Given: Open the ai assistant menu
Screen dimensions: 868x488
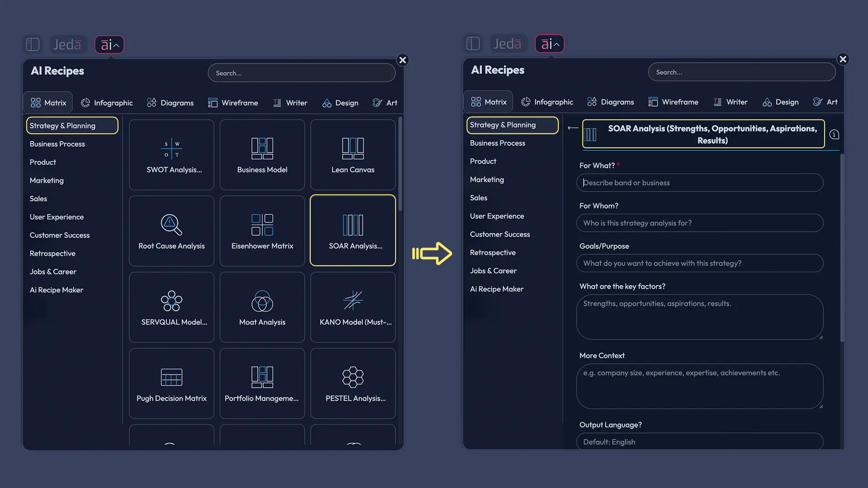Looking at the screenshot, I should pyautogui.click(x=109, y=44).
